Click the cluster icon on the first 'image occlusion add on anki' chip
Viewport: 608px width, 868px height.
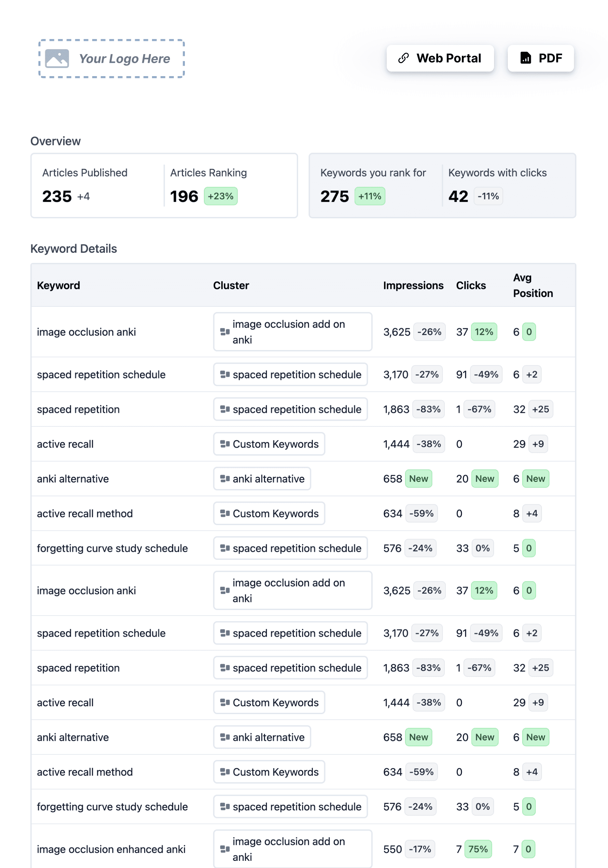(x=225, y=332)
